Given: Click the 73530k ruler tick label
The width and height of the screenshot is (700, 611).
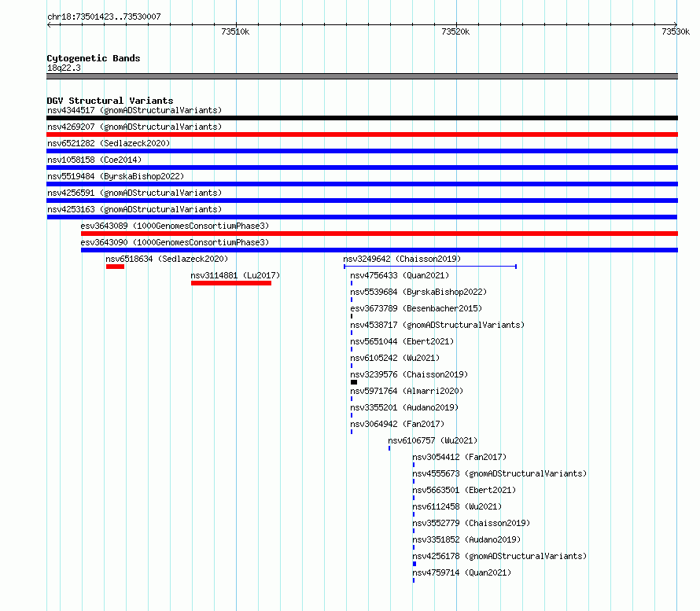Looking at the screenshot, I should click(676, 31).
